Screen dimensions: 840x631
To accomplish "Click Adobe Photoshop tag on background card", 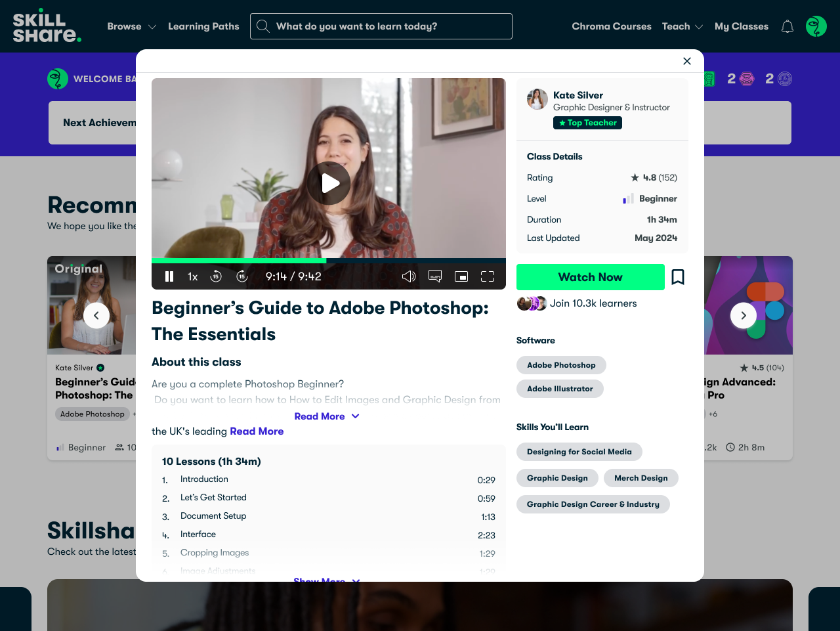I will point(93,414).
